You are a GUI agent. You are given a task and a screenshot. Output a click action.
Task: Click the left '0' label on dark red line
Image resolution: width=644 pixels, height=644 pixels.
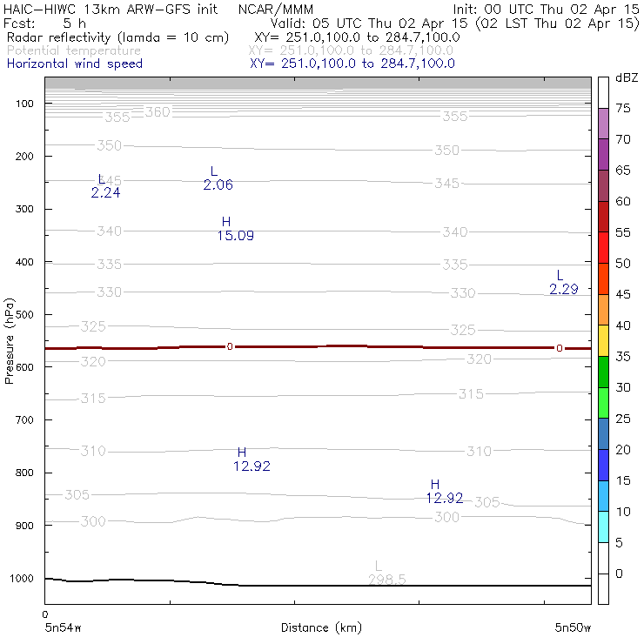230,346
